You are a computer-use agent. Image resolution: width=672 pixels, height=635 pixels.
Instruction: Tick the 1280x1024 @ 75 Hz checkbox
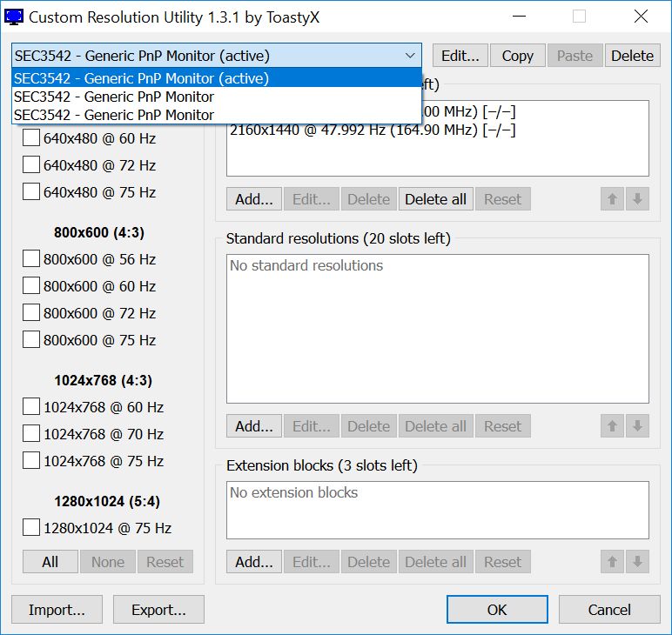click(31, 528)
